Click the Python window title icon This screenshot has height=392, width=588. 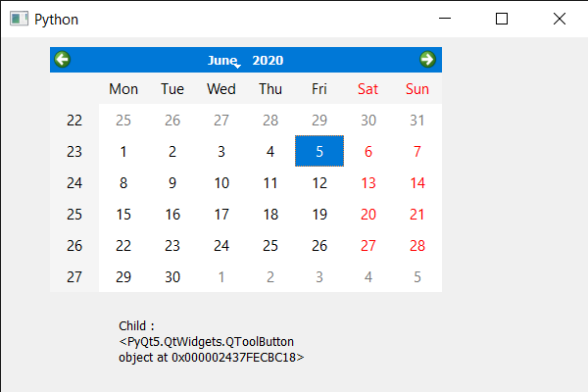coord(19,19)
